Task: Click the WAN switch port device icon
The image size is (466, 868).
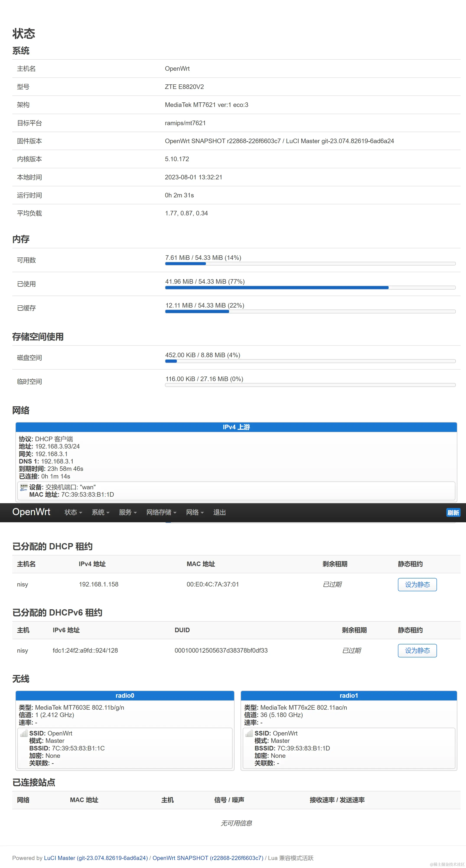Action: 24,487
